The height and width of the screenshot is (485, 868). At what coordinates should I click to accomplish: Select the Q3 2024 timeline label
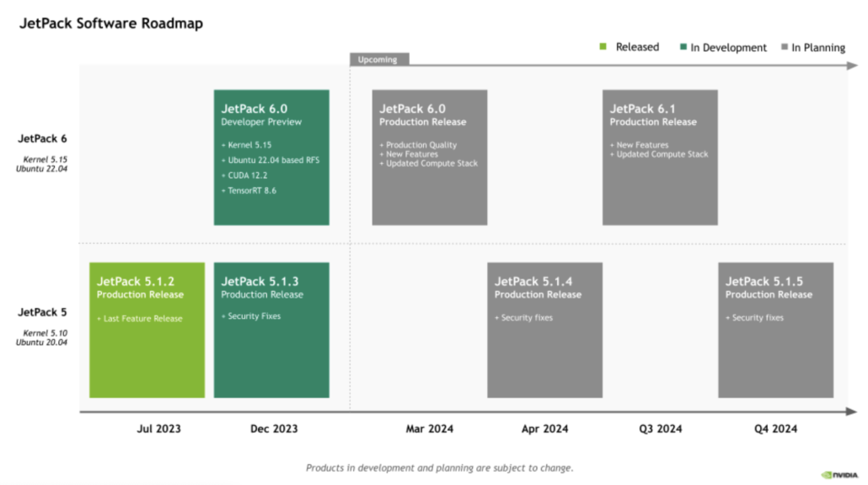pyautogui.click(x=660, y=429)
